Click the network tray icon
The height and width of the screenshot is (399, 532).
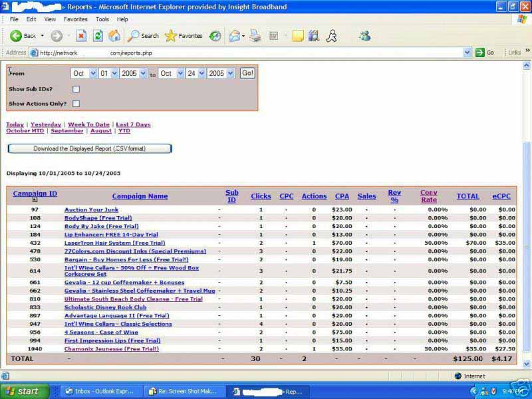point(484,391)
